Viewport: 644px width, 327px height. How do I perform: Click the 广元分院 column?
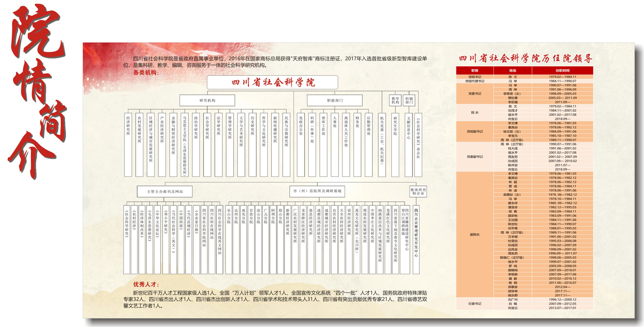[266, 240]
